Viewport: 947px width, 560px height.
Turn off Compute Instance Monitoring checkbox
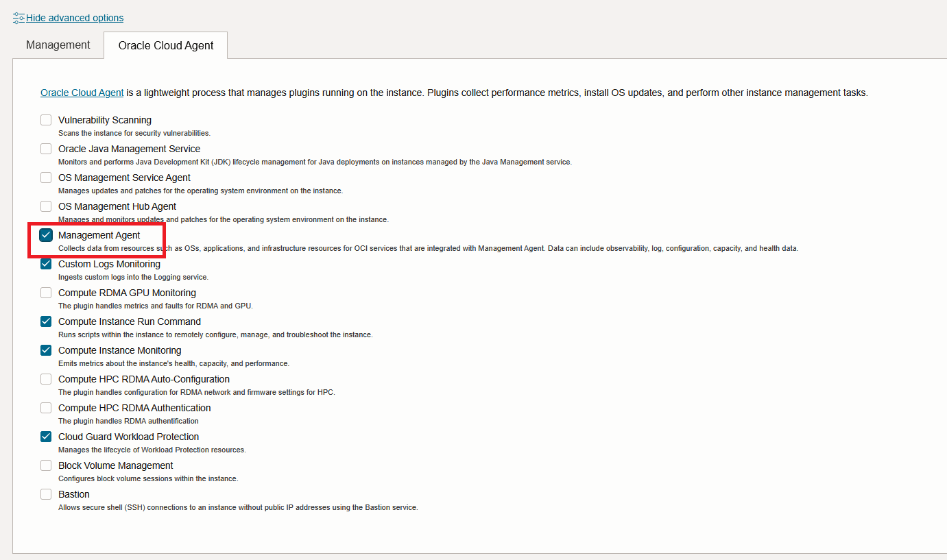pyautogui.click(x=46, y=350)
